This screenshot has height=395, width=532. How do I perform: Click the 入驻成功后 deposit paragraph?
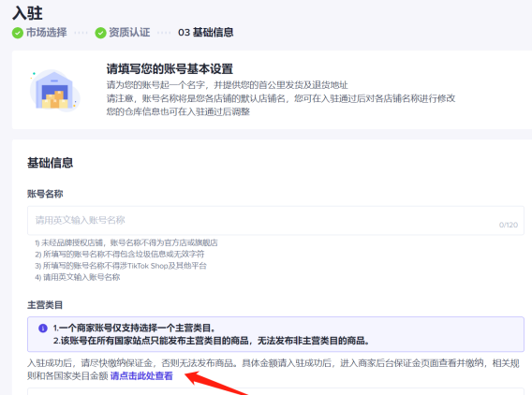273,370
